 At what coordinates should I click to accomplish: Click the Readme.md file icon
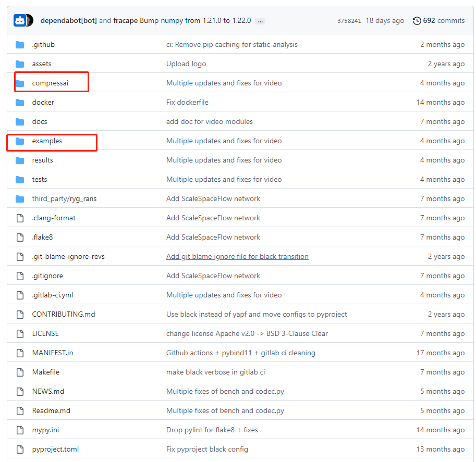(20, 411)
